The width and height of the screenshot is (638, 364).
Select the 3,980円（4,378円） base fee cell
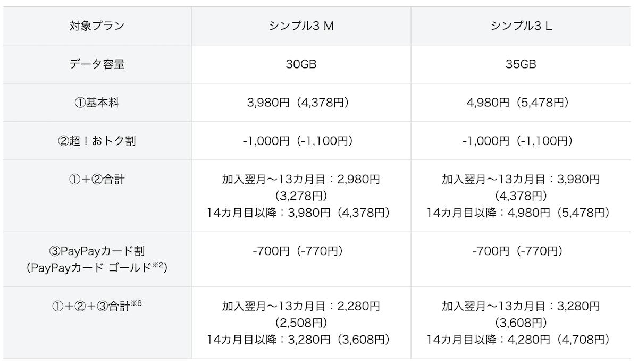tap(301, 103)
